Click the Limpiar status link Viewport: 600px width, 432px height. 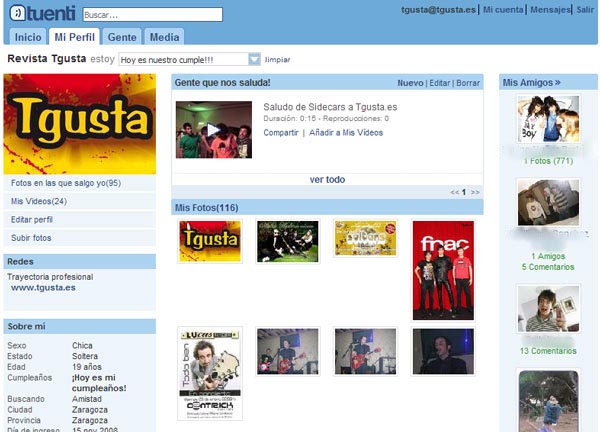point(277,60)
